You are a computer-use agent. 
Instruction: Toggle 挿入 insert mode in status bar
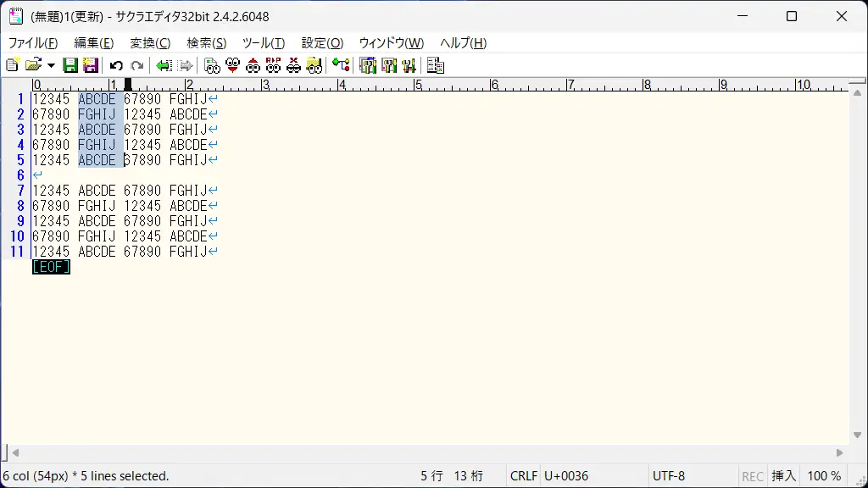coord(783,476)
